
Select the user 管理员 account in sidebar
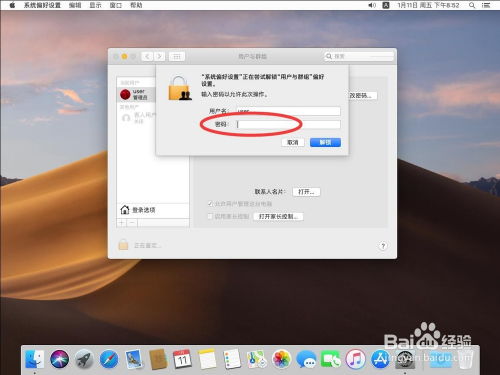tap(136, 94)
